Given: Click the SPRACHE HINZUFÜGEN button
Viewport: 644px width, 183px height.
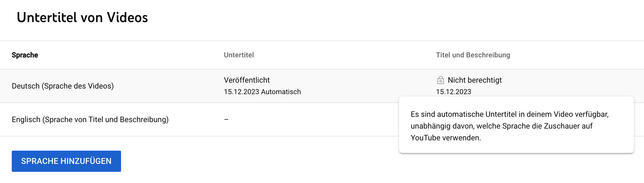Looking at the screenshot, I should 66,161.
